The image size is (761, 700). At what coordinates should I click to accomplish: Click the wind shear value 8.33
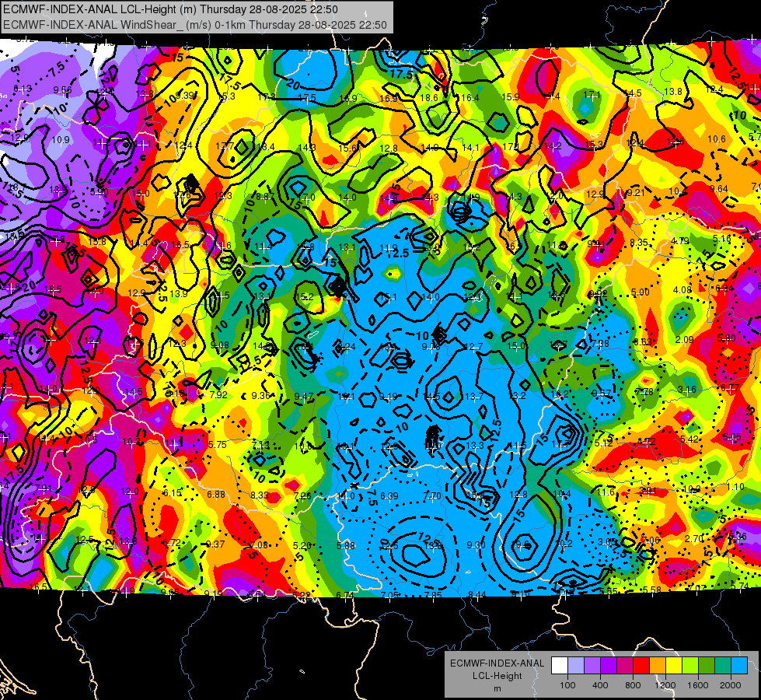tap(260, 495)
